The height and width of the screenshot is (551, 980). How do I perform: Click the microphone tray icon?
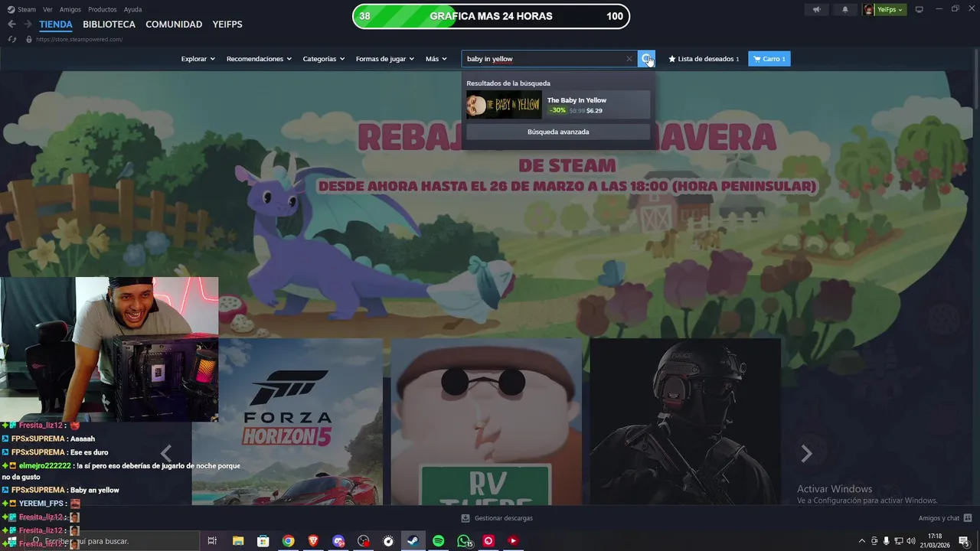coord(887,541)
